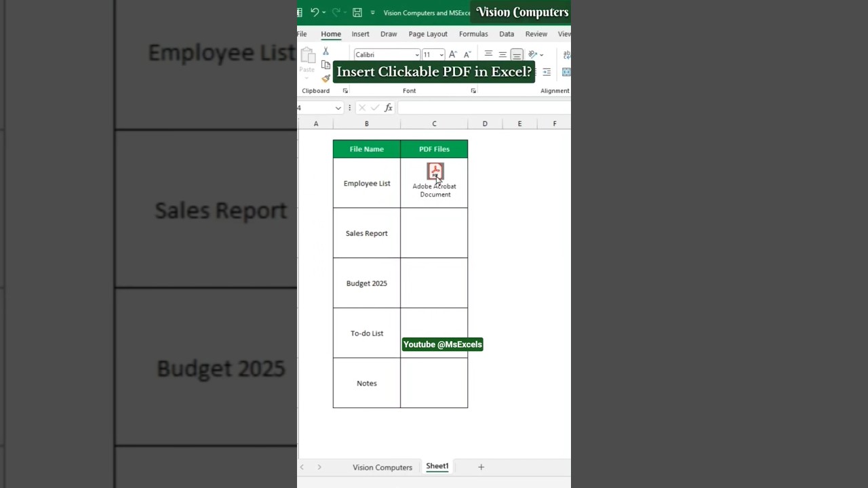Add a new sheet with plus button

pos(481,467)
